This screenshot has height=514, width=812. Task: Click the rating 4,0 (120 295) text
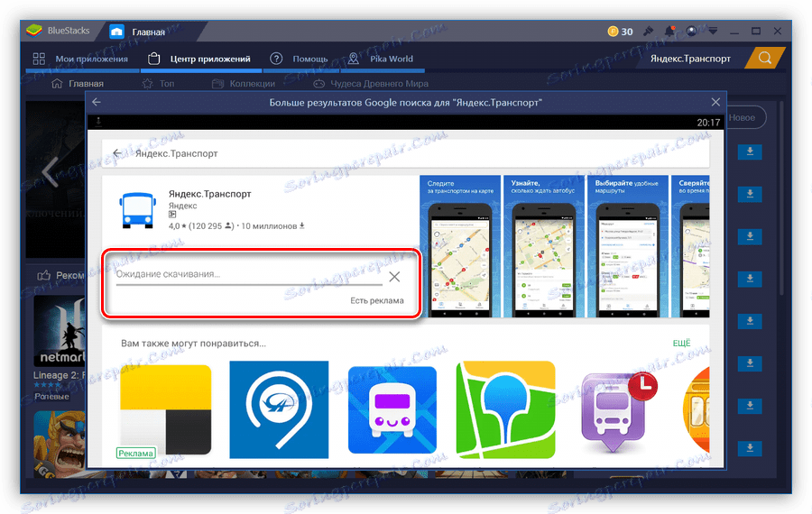click(201, 226)
